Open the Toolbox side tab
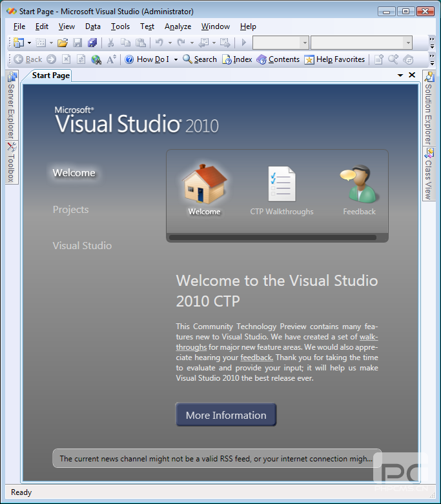Viewport: 441px width, 504px height. tap(12, 163)
